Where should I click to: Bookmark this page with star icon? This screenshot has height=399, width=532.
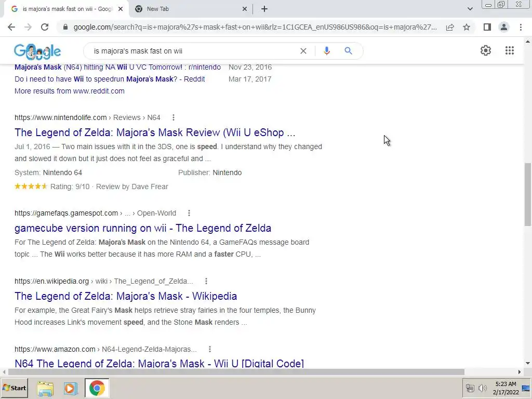pyautogui.click(x=467, y=27)
